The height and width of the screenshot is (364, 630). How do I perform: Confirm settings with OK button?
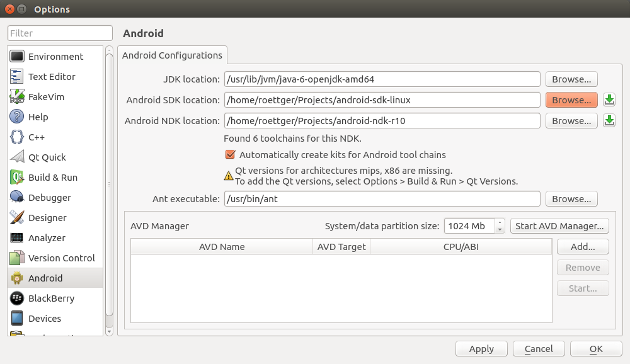596,349
